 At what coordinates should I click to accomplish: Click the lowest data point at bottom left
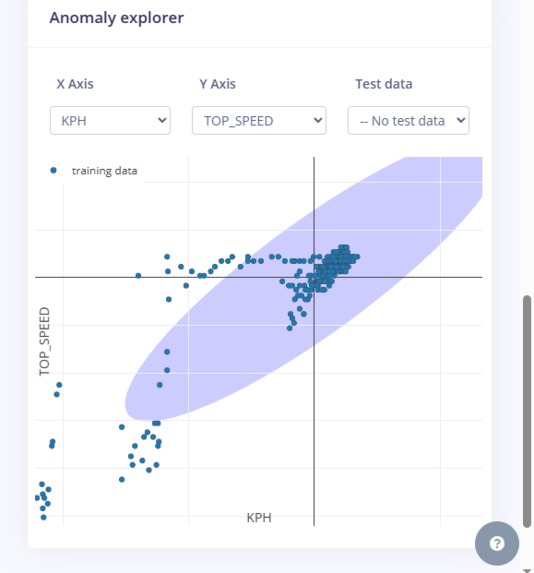coord(43,517)
